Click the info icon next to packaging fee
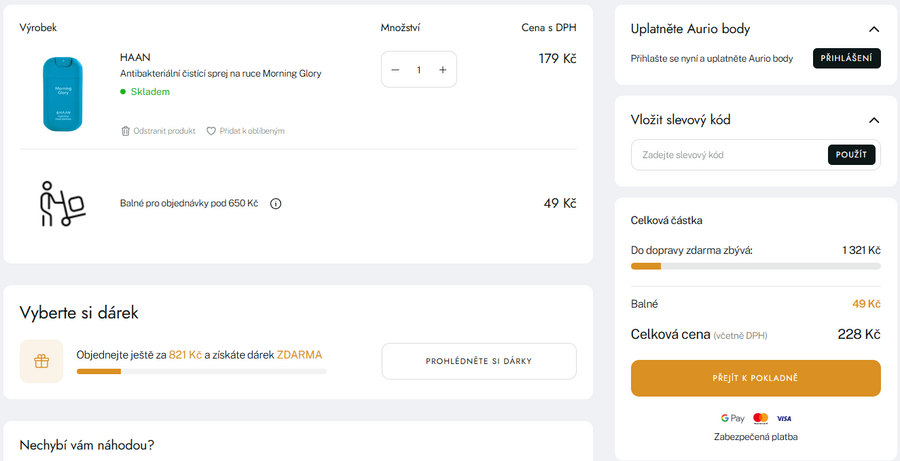Viewport: 900px width, 461px height. click(276, 204)
